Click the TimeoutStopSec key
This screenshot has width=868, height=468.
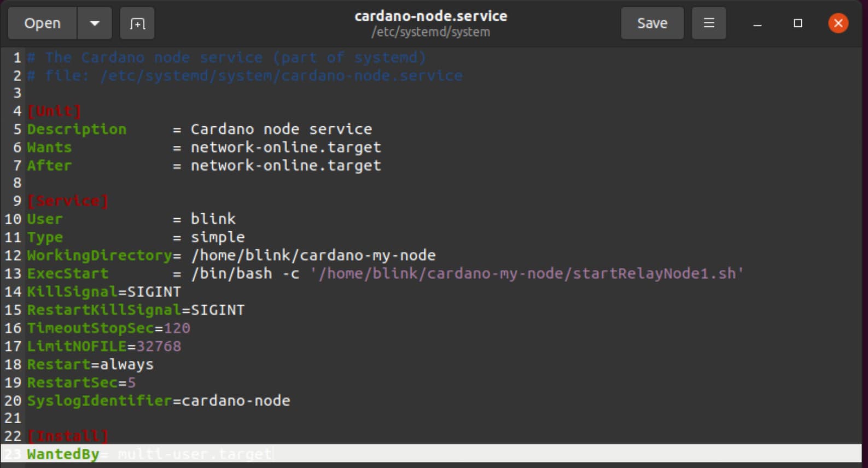click(x=91, y=328)
